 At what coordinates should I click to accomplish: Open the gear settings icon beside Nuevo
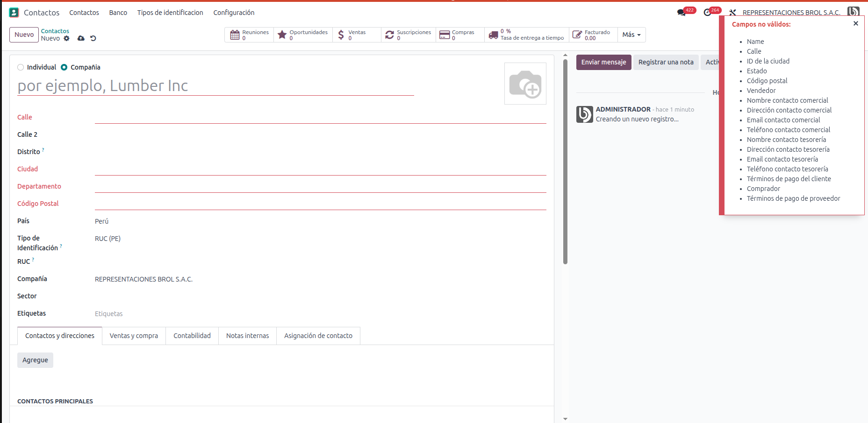[67, 38]
